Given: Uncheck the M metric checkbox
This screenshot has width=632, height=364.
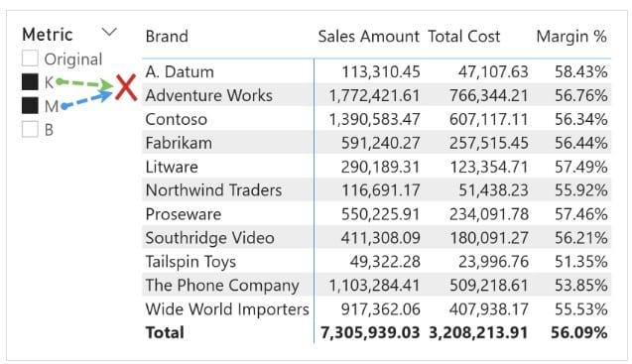Looking at the screenshot, I should (30, 105).
